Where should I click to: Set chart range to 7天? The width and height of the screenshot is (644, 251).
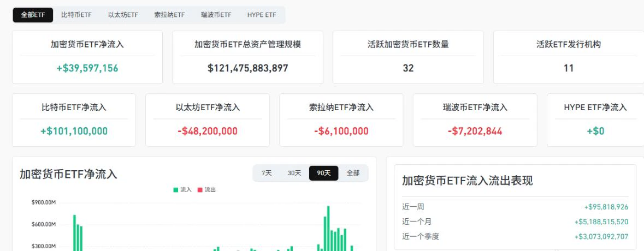coord(267,173)
